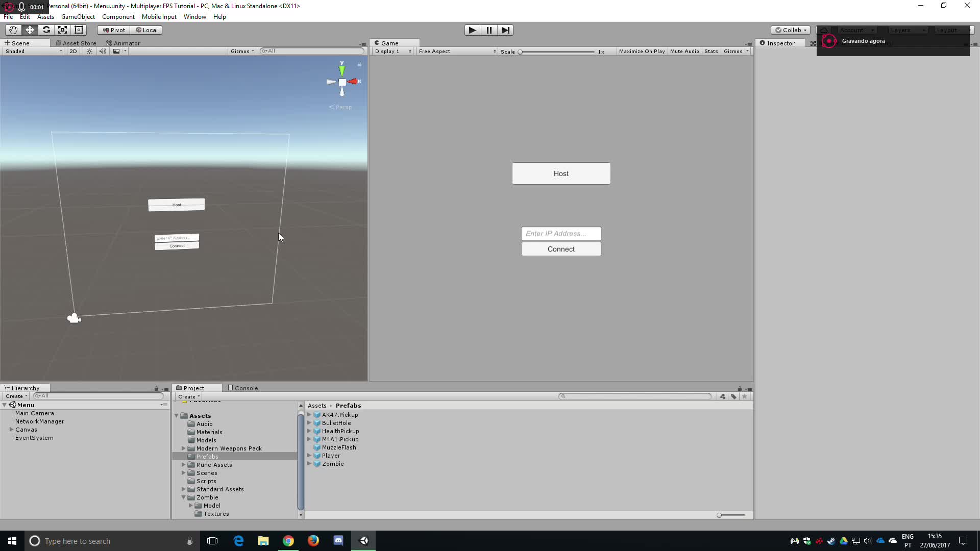Toggle 2D scene view mode
Screen dimensions: 980x551
[x=73, y=51]
